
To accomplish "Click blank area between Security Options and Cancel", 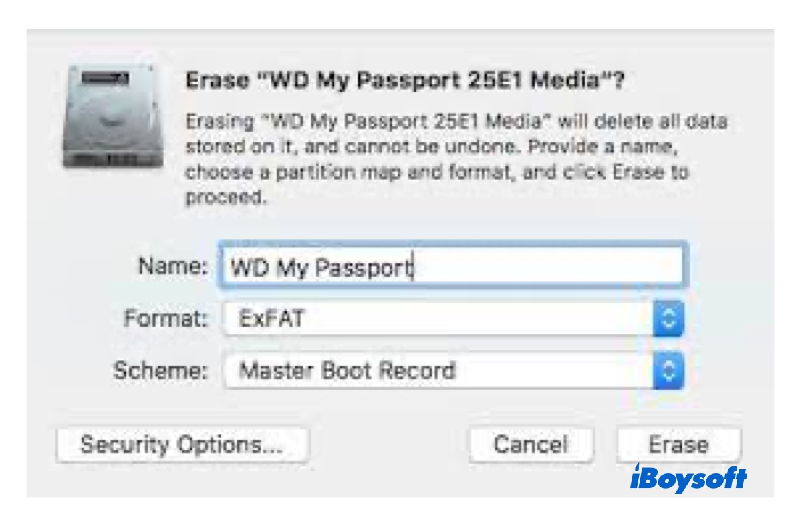I will click(389, 444).
